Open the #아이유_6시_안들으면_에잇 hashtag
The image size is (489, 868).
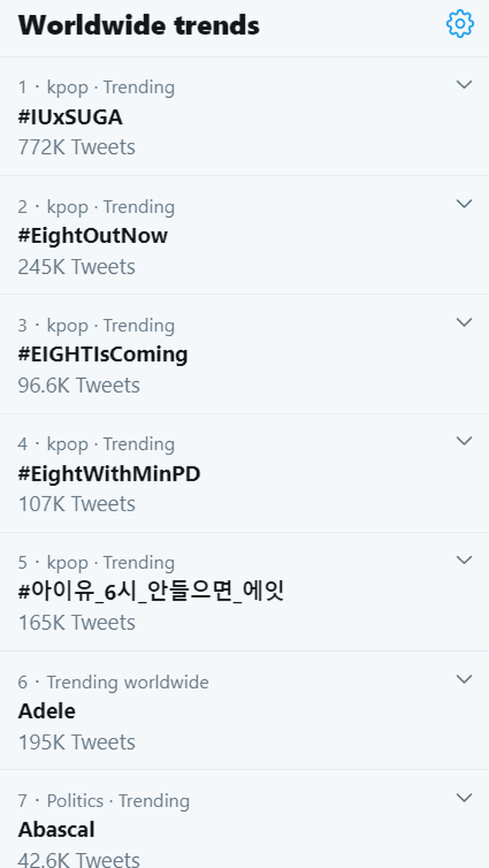[151, 591]
